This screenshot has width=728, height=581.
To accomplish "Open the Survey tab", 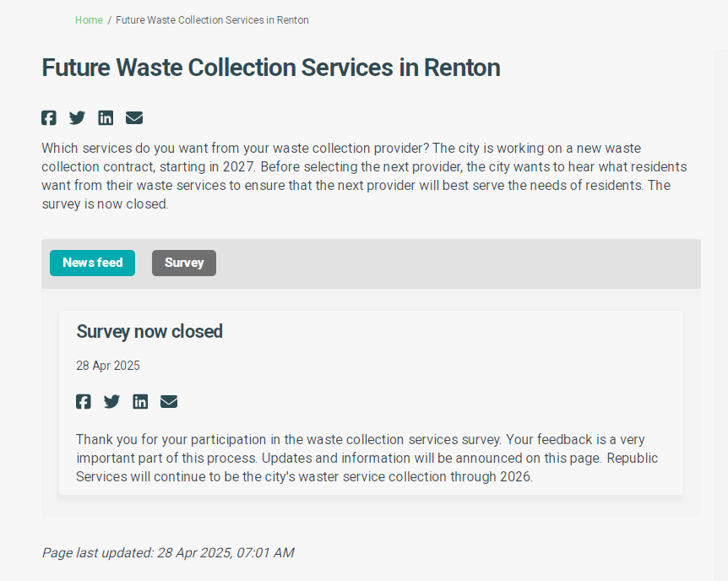I will tap(184, 263).
